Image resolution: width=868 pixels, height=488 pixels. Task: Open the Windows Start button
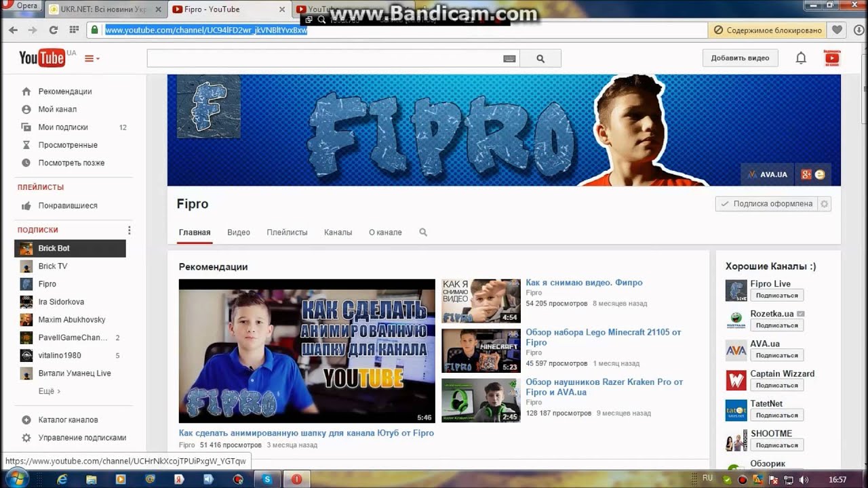(16, 479)
